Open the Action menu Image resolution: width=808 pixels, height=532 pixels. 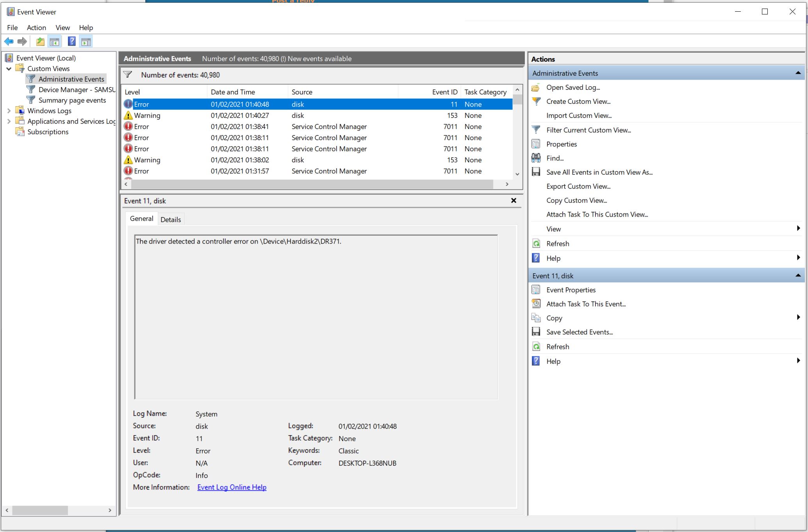coord(36,28)
